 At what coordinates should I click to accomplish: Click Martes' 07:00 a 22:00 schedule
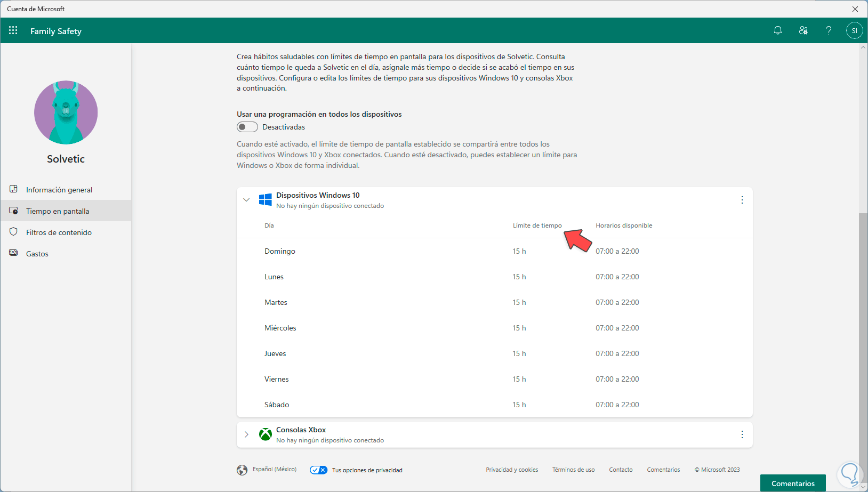point(617,302)
